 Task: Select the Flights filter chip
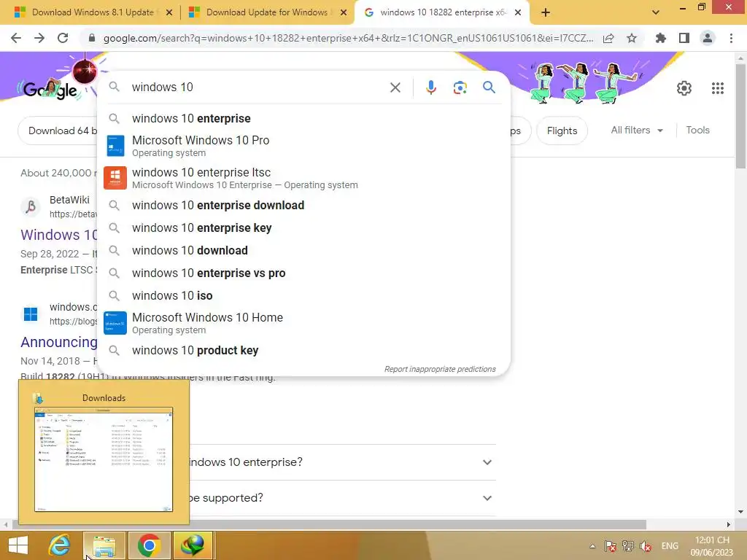pos(562,131)
